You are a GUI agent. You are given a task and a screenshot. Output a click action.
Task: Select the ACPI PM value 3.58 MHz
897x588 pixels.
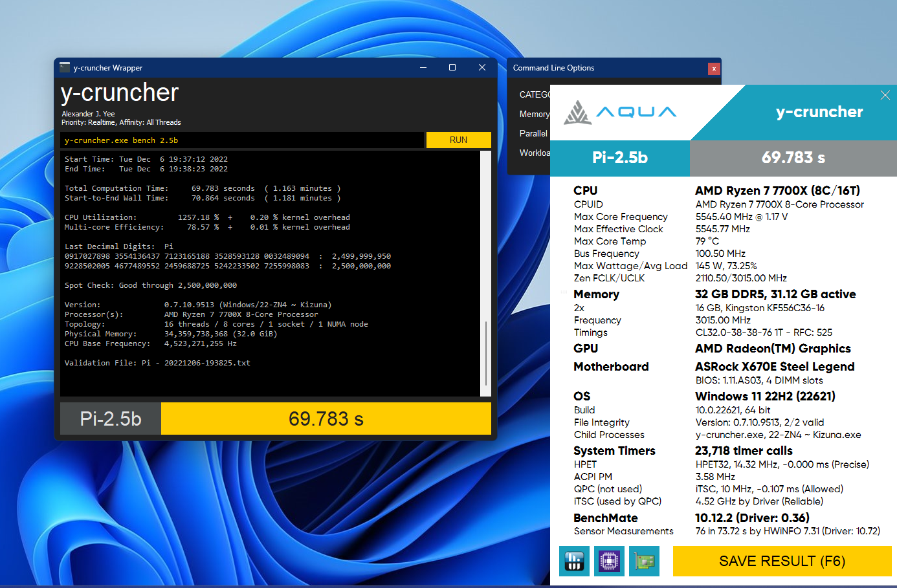coord(715,477)
